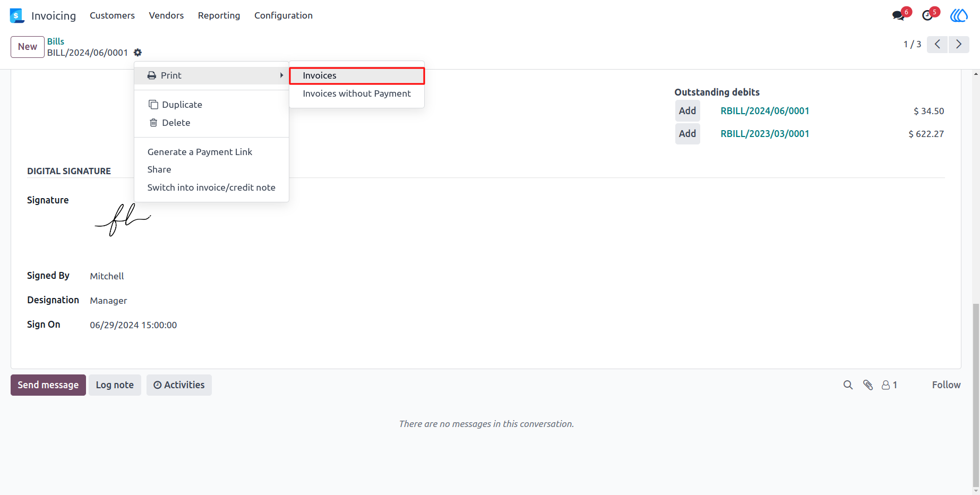Click the Designation value Manager
This screenshot has width=980, height=495.
pyautogui.click(x=108, y=301)
